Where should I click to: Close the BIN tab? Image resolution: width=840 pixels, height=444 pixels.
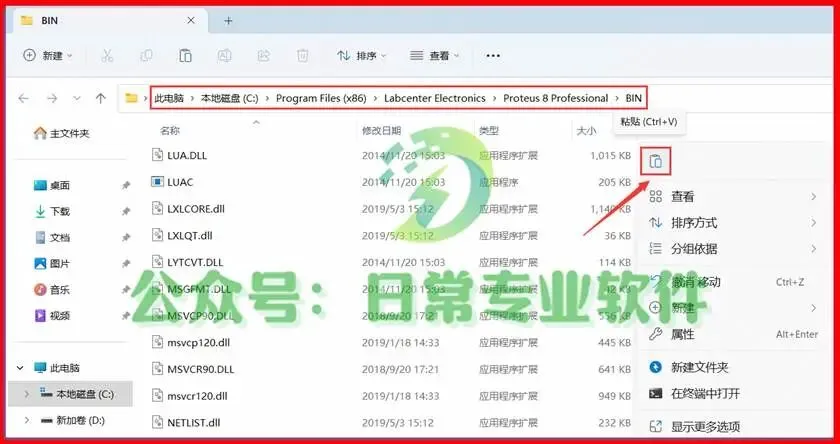pyautogui.click(x=191, y=21)
